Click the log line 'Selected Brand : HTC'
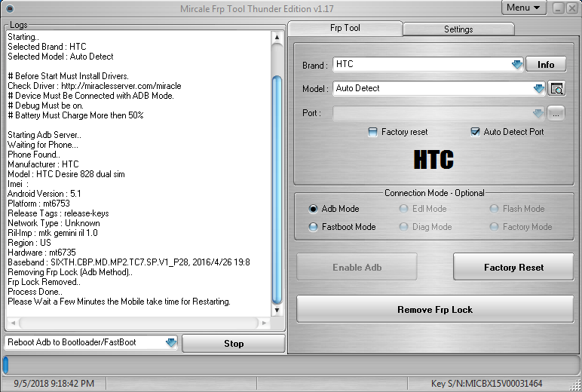Image resolution: width=582 pixels, height=392 pixels. pos(47,47)
